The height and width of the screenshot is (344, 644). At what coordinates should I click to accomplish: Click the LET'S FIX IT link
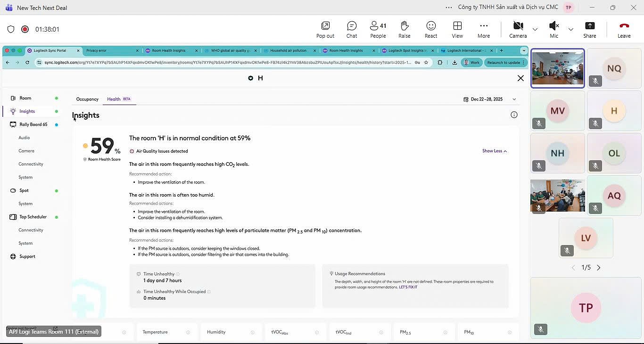pyautogui.click(x=408, y=287)
